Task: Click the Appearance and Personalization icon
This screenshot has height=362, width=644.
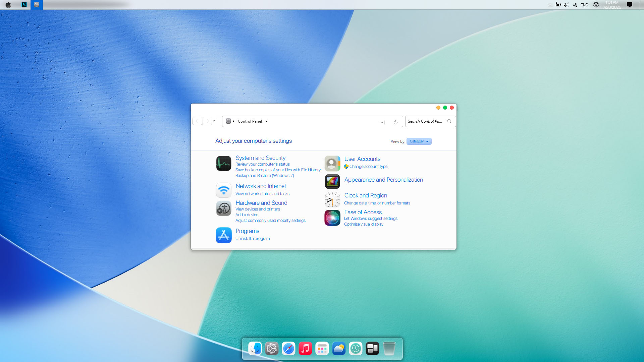Action: pyautogui.click(x=332, y=182)
